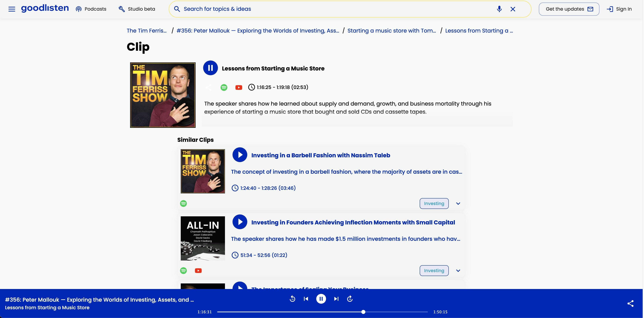The width and height of the screenshot is (644, 318).
Task: Expand the Barbell Fashion clip details chevron
Action: pyautogui.click(x=458, y=204)
